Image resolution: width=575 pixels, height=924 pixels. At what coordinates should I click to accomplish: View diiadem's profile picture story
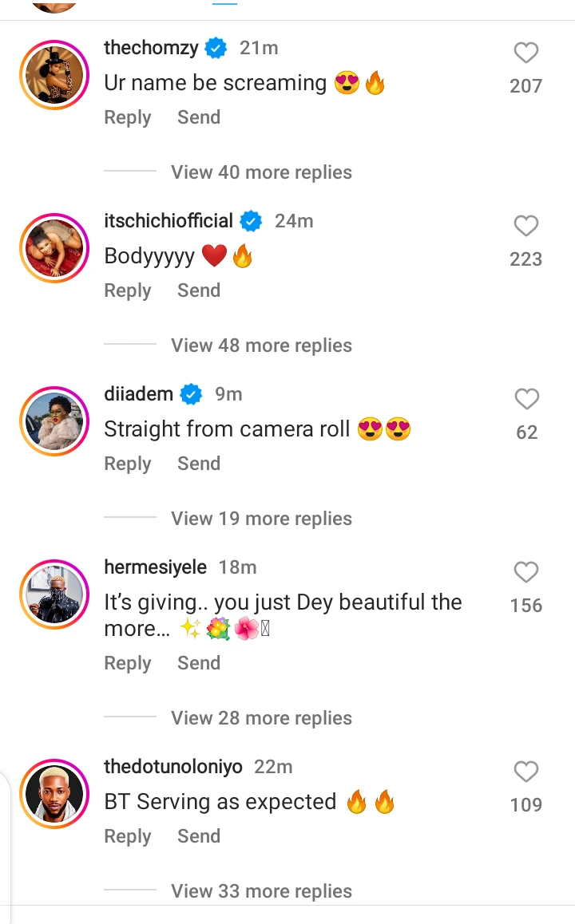[53, 421]
